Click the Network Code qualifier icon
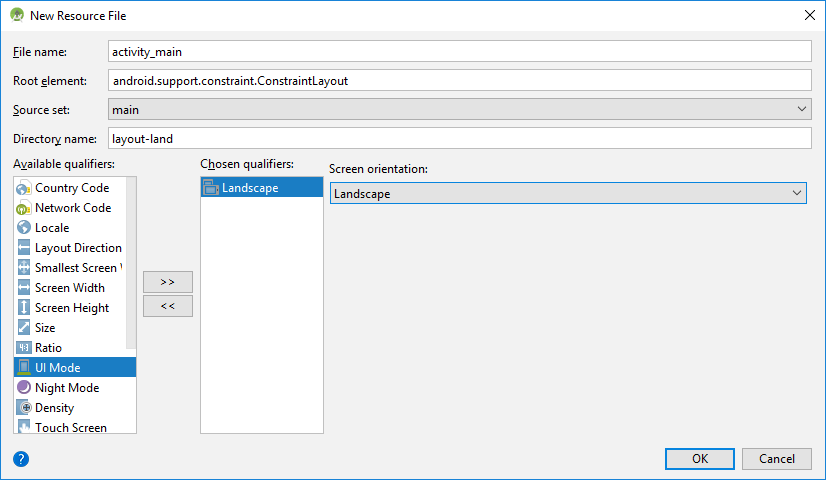 point(24,208)
